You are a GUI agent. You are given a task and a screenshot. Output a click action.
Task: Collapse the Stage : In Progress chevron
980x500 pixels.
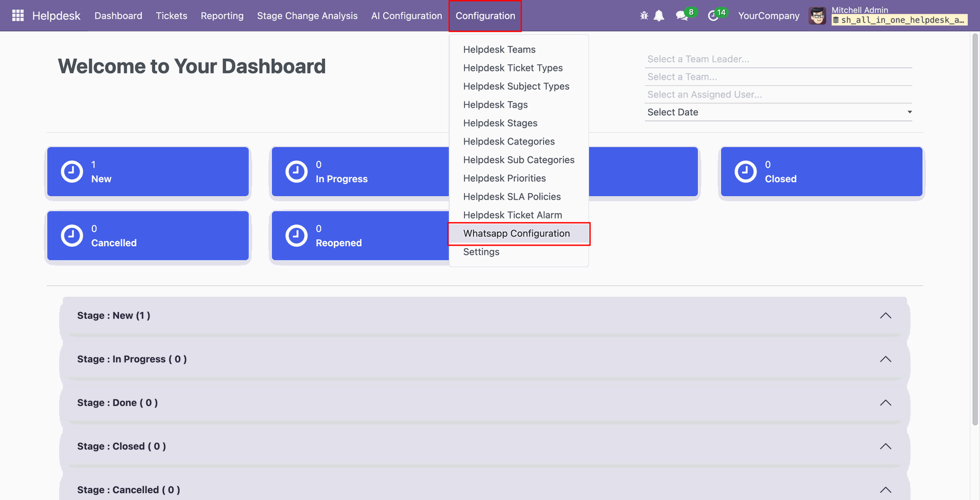886,359
